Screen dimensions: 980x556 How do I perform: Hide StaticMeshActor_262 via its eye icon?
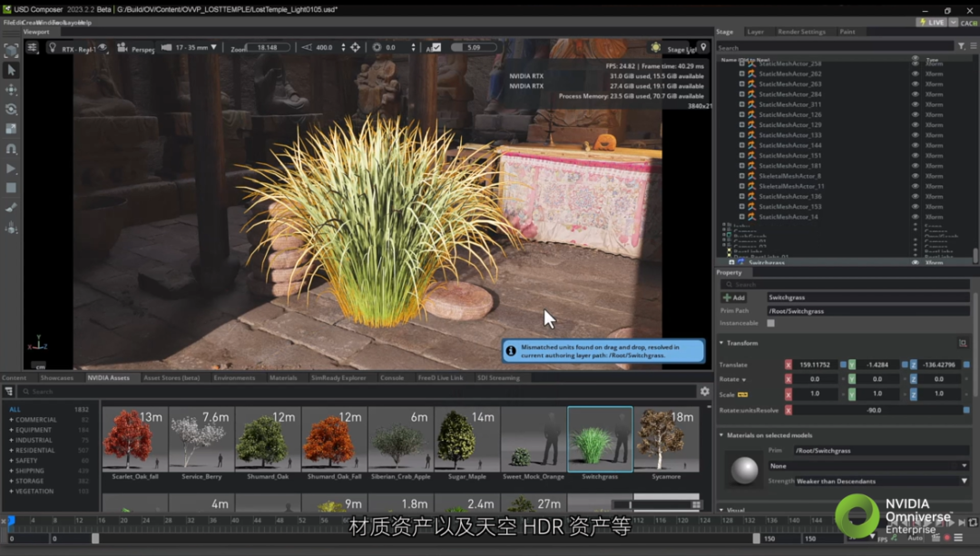(915, 73)
